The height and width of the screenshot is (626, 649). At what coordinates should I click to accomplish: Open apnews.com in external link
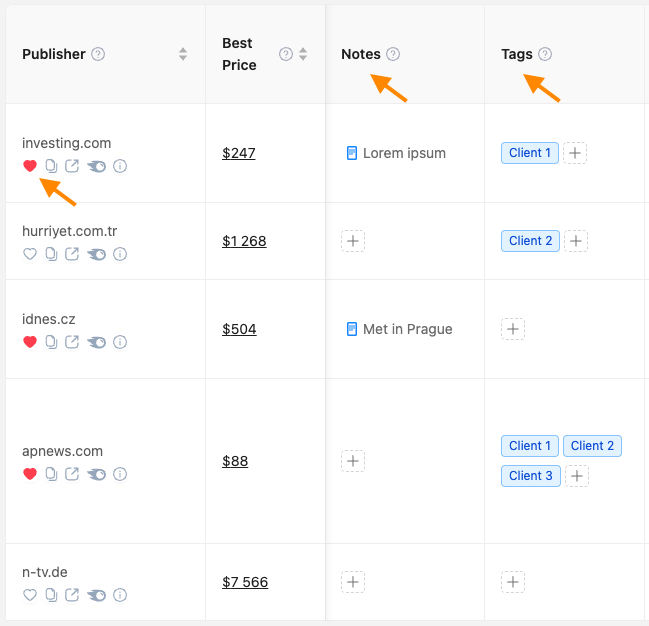tap(72, 474)
